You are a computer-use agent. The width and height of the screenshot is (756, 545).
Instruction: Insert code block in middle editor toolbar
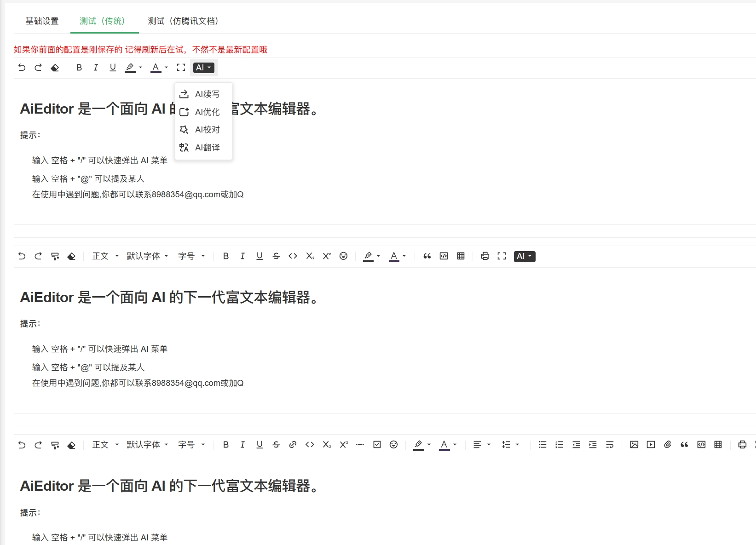coord(444,256)
